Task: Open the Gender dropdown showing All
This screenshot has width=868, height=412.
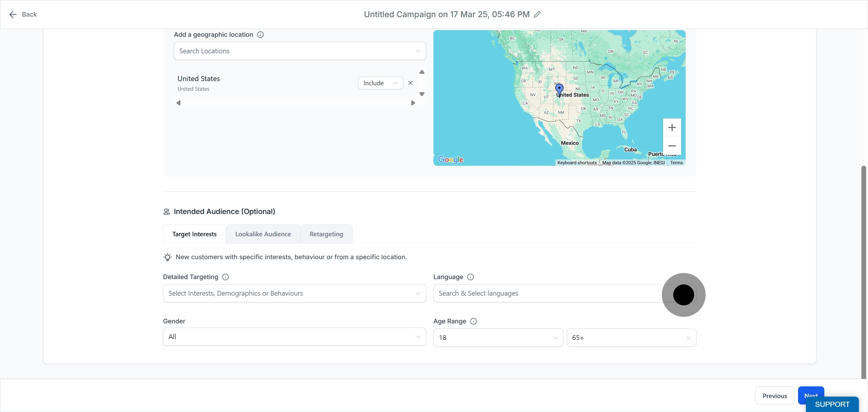Action: point(294,337)
